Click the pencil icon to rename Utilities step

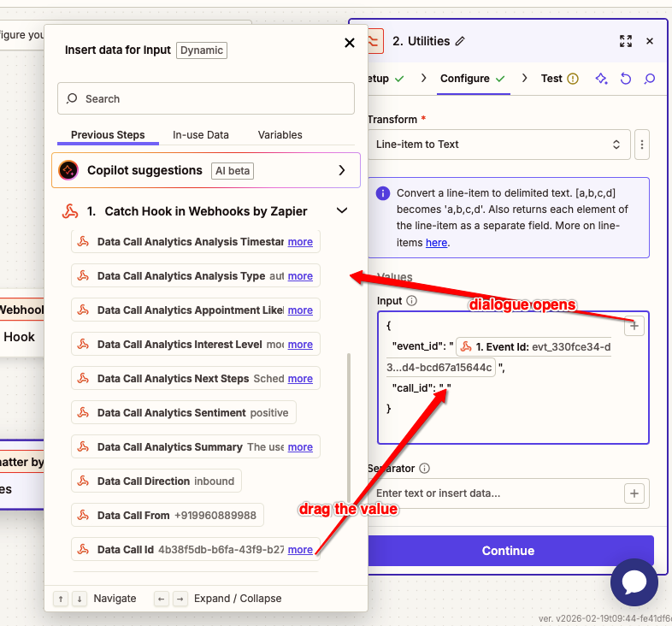(461, 41)
